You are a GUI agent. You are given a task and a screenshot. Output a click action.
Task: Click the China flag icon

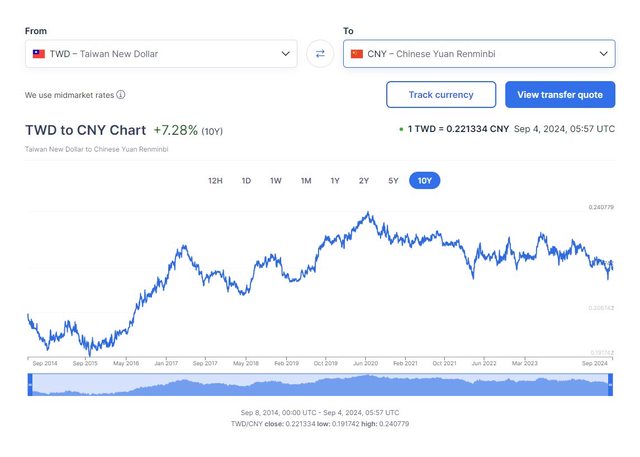357,54
